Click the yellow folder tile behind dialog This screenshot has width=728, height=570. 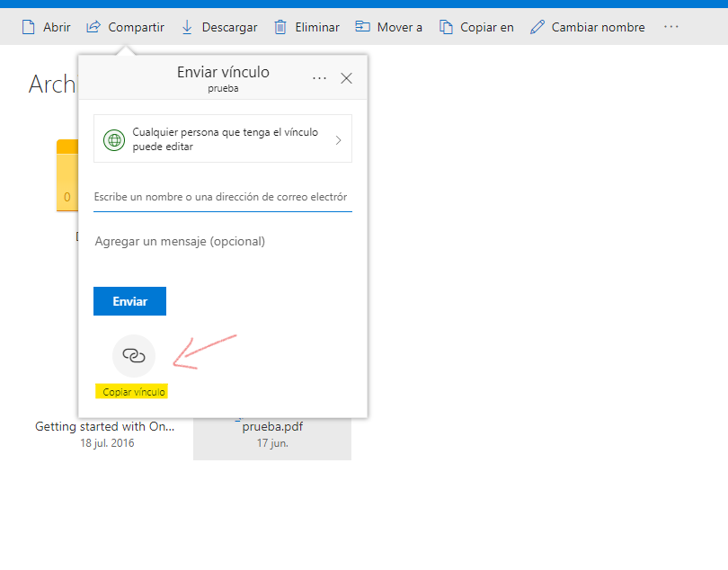(x=67, y=175)
